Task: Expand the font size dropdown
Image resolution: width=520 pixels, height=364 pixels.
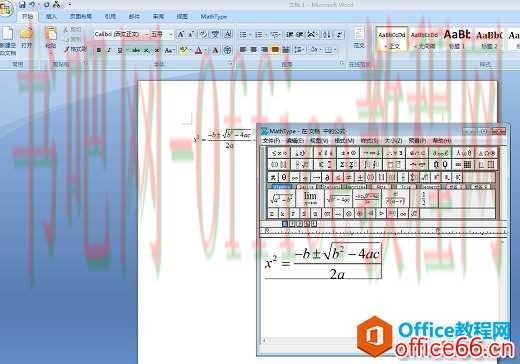Action: [x=171, y=34]
